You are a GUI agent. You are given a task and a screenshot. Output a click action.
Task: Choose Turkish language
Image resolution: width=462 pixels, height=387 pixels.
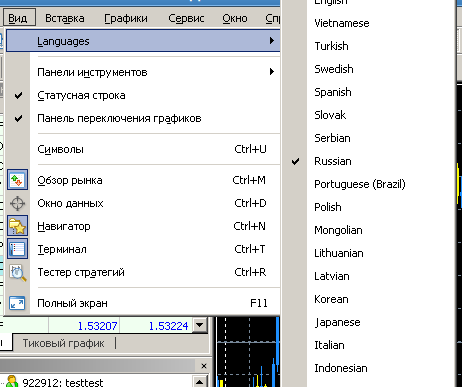click(x=331, y=46)
